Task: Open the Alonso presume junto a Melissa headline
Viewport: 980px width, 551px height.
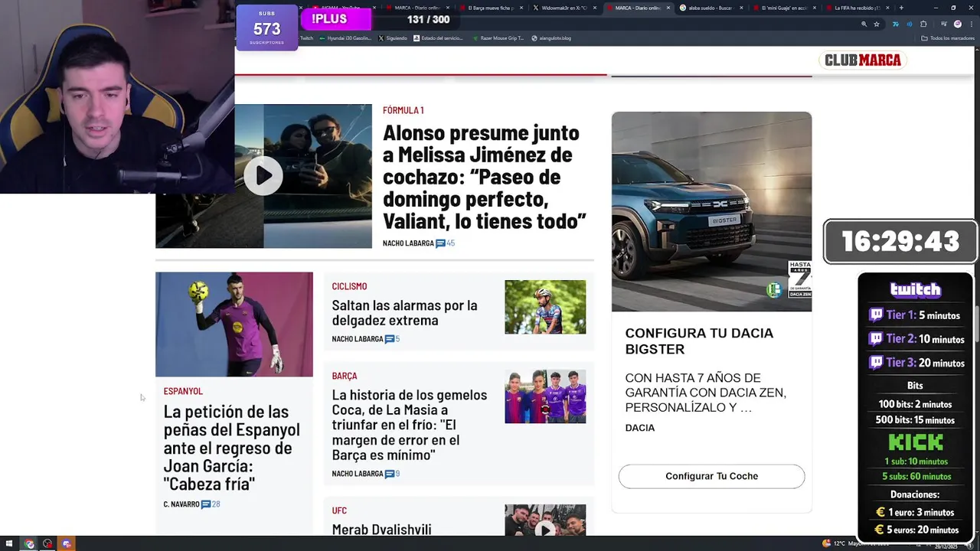Action: pos(485,177)
